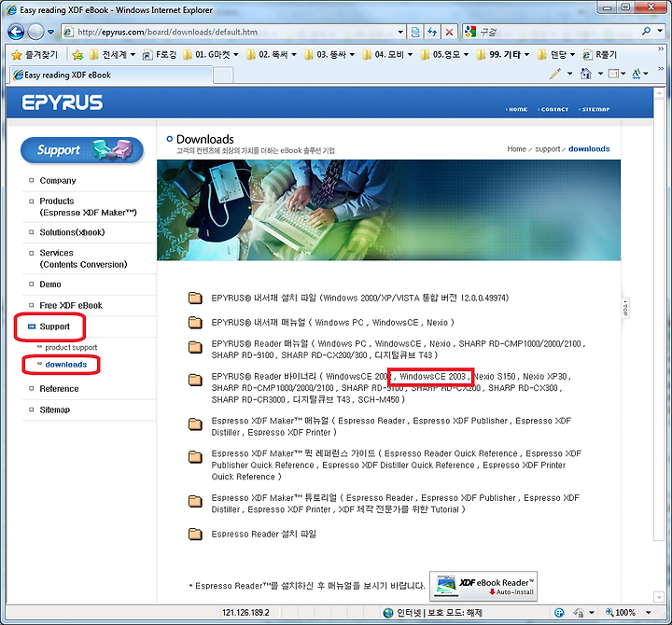
Task: Click the address bar URL field
Action: (x=230, y=32)
